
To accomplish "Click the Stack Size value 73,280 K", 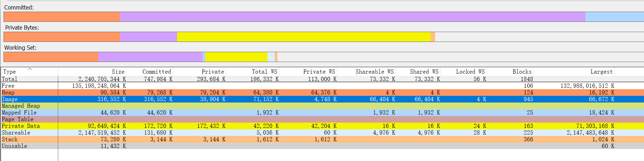I will click(x=113, y=139).
